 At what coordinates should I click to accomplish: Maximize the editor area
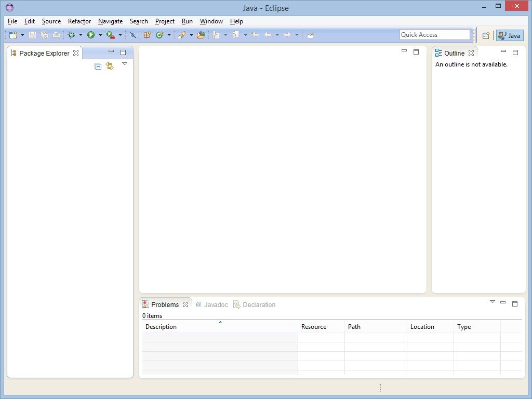coord(416,52)
